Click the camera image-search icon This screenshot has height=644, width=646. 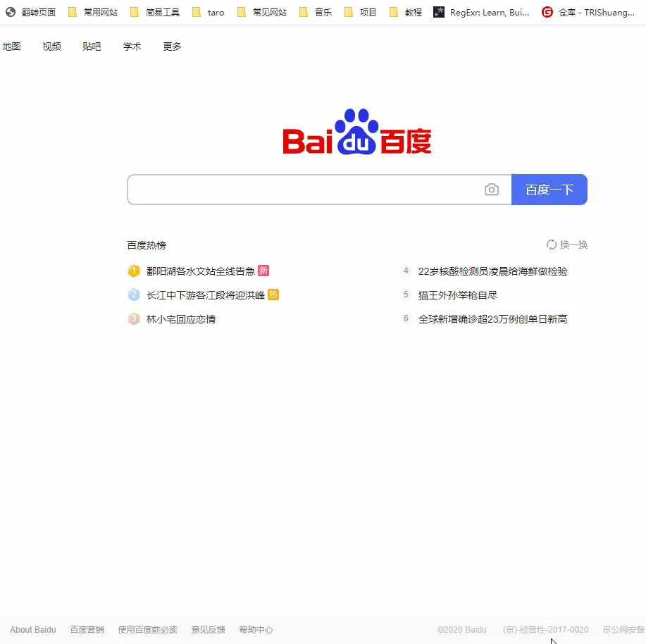[491, 190]
